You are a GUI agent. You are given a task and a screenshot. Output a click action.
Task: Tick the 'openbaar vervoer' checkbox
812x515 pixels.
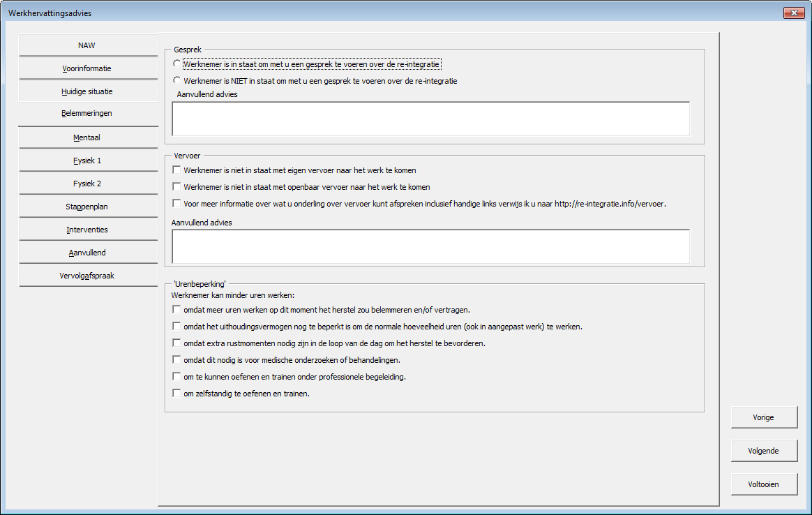[177, 187]
